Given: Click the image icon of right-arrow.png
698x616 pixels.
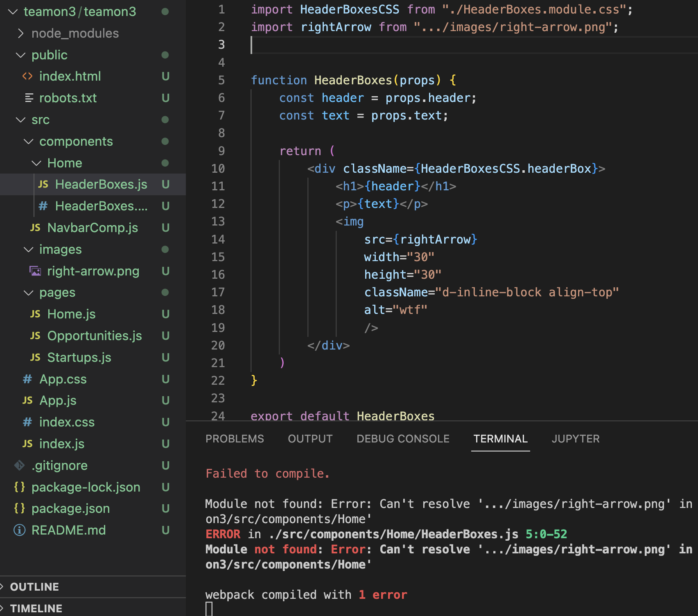Looking at the screenshot, I should 35,271.
